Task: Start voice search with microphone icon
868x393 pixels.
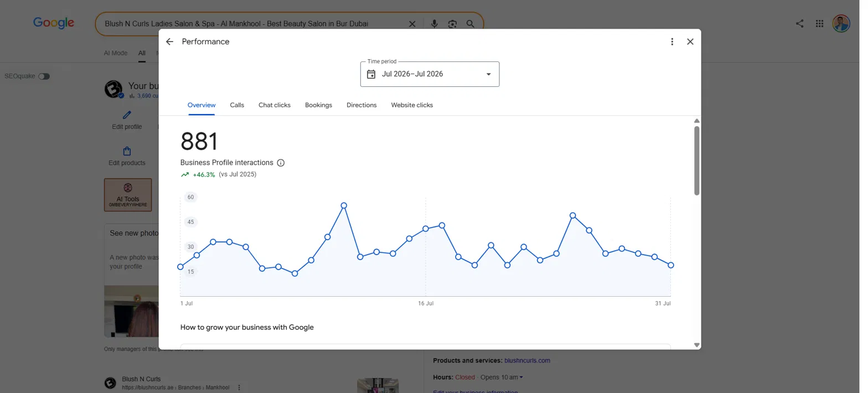Action: tap(435, 24)
